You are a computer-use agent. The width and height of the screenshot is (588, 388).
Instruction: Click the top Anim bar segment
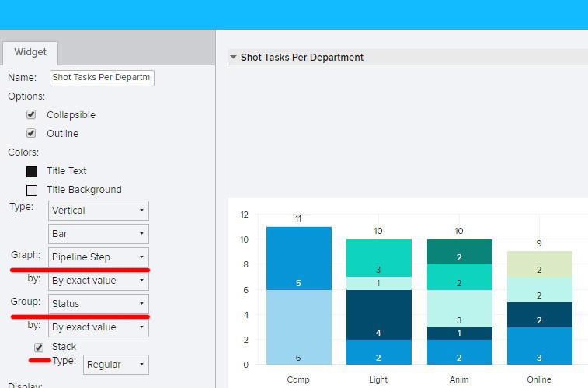coord(459,252)
